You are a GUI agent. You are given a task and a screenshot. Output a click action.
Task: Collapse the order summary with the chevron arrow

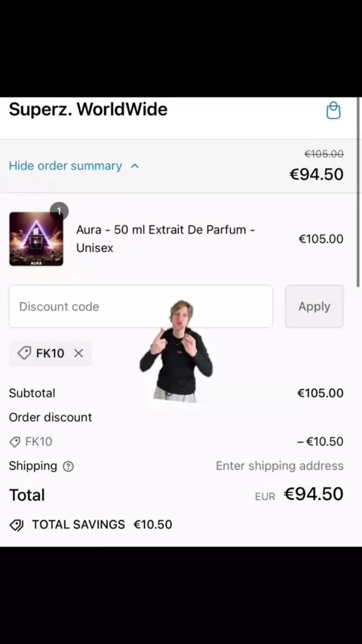pyautogui.click(x=135, y=166)
